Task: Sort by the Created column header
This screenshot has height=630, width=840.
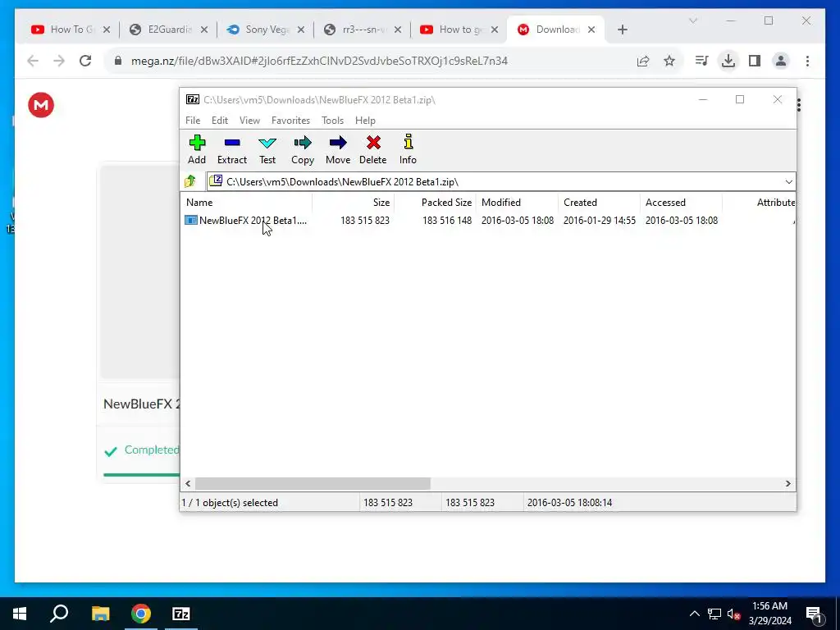Action: (x=600, y=203)
